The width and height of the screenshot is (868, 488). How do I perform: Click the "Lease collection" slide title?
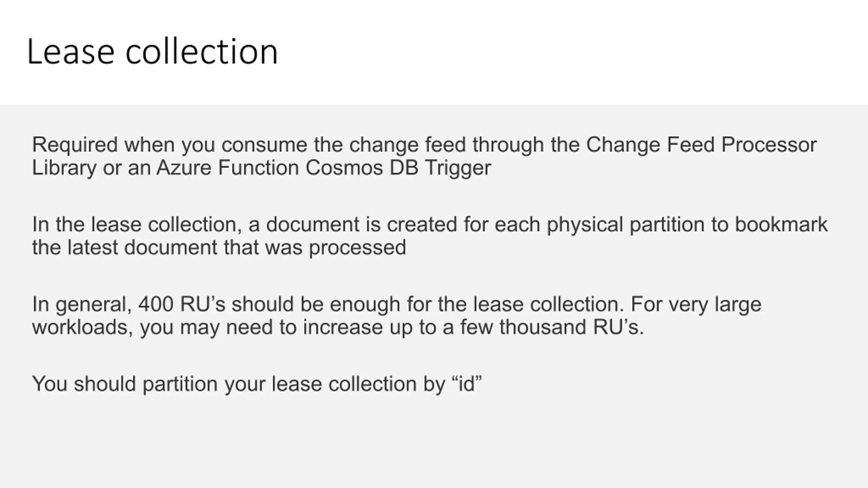(x=152, y=52)
